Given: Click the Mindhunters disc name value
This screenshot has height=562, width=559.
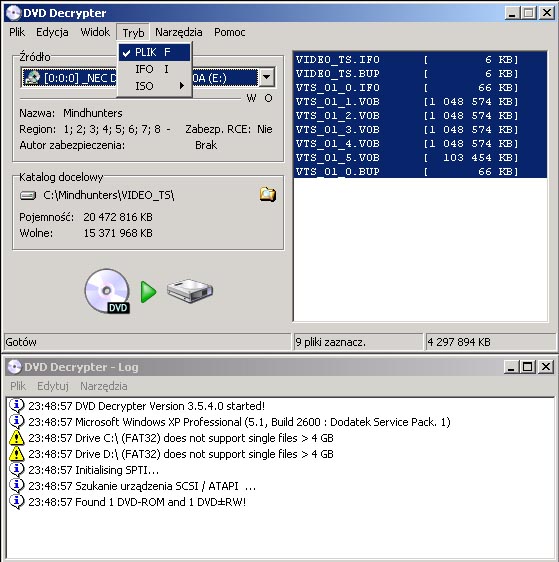Looking at the screenshot, I should 93,113.
